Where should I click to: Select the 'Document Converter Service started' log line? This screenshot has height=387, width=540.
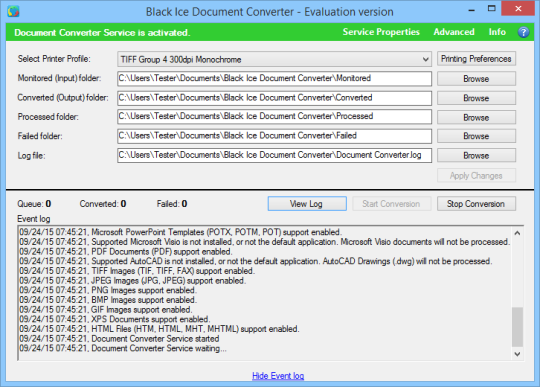click(119, 339)
